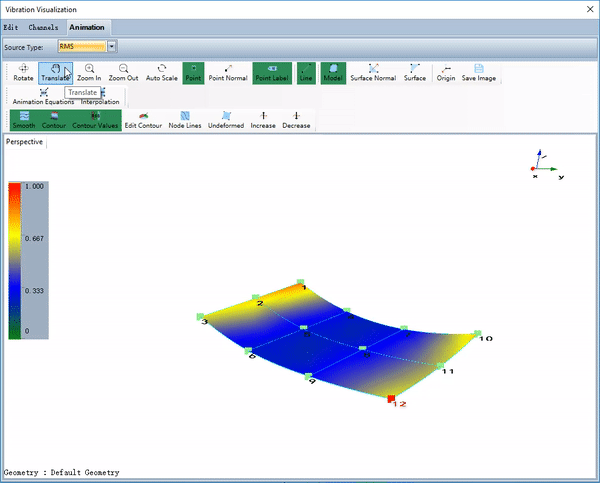This screenshot has height=483, width=600.
Task: Click the Zoom In tool
Action: click(x=89, y=73)
